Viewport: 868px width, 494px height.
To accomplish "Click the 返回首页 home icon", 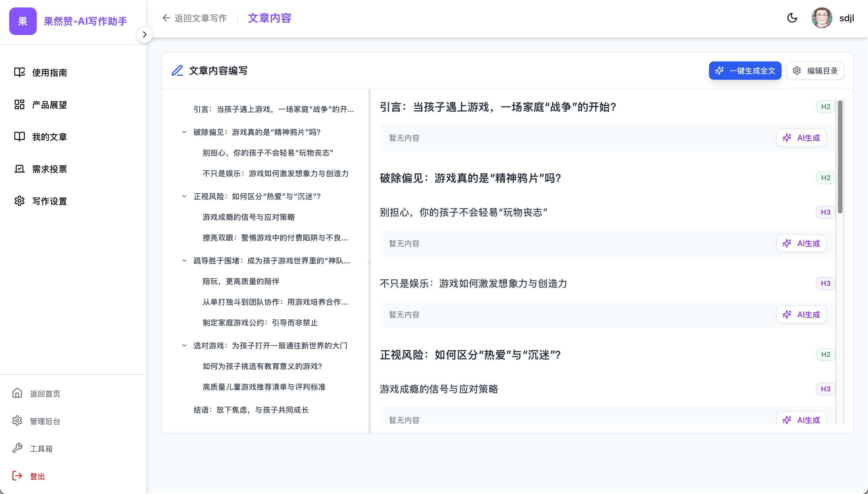I will point(17,393).
